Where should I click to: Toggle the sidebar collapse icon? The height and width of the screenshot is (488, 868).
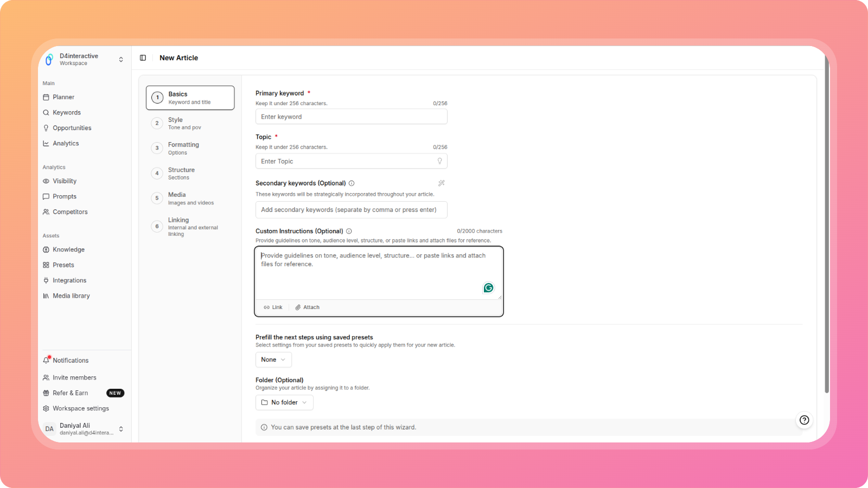(143, 58)
